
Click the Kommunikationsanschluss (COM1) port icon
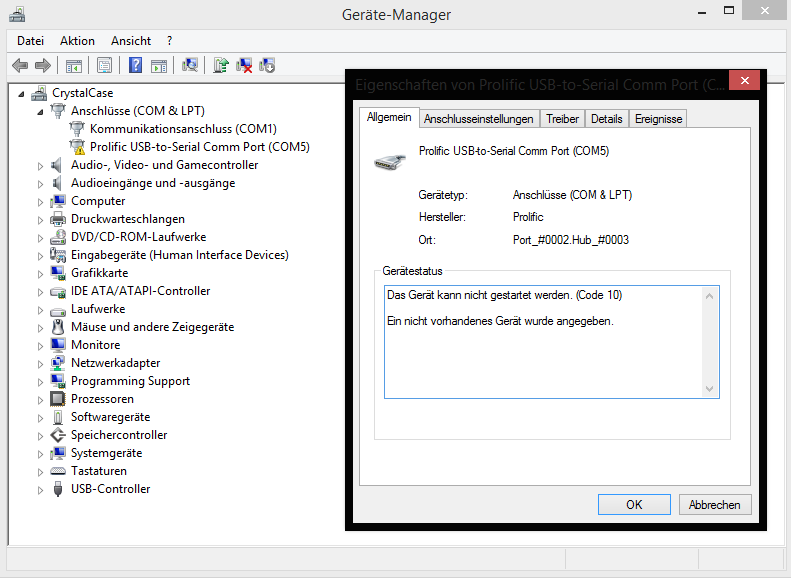click(x=77, y=129)
